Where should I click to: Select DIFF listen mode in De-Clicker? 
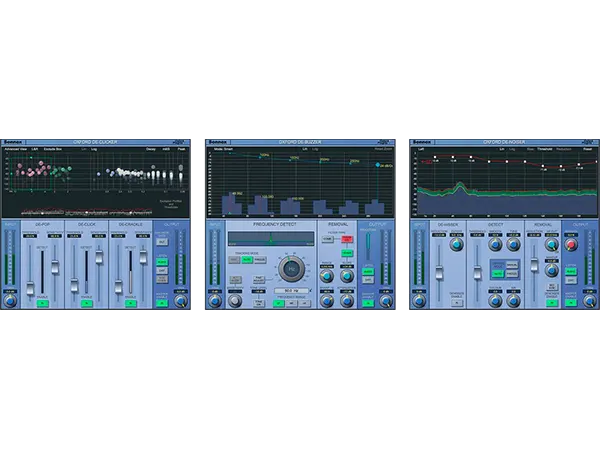162,271
